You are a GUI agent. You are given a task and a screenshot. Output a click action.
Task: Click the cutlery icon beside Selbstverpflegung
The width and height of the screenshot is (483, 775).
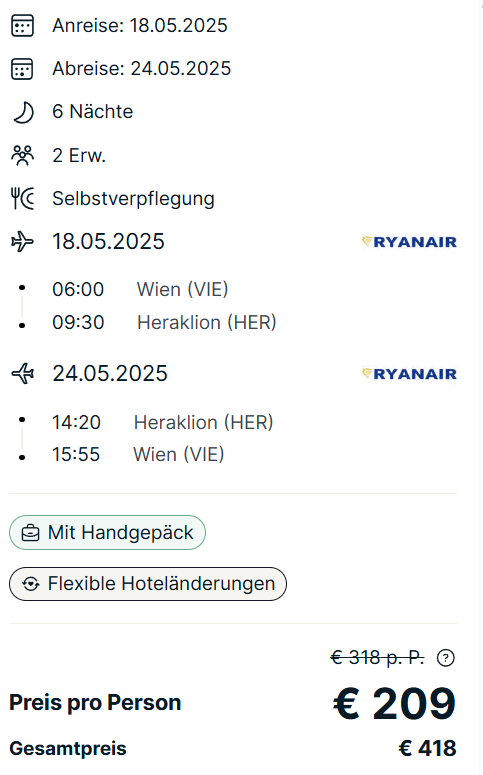click(x=23, y=199)
